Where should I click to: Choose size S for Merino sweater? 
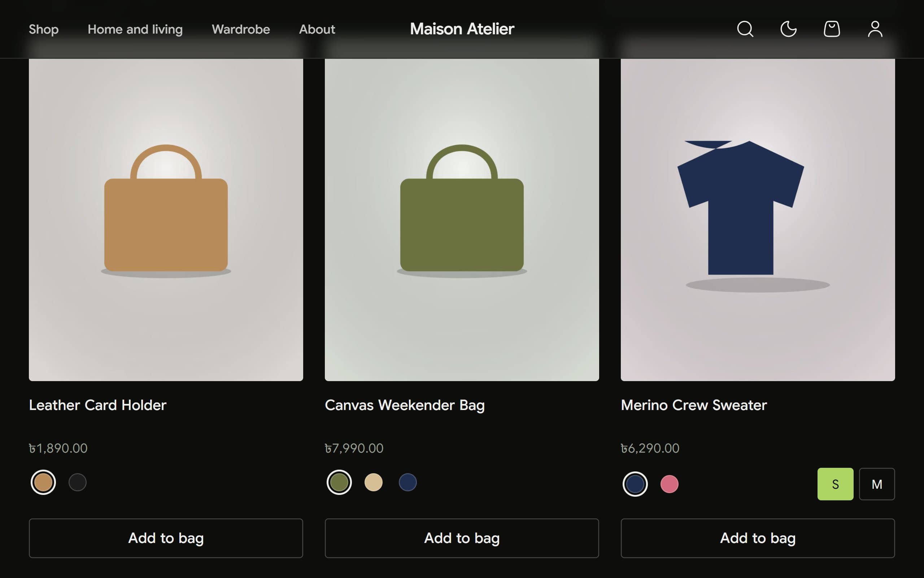[x=836, y=484]
